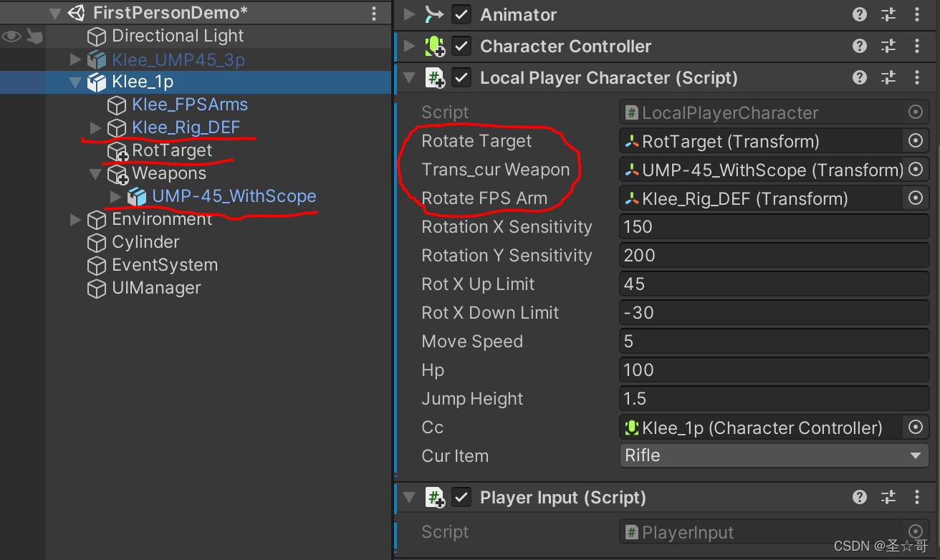The width and height of the screenshot is (940, 560).
Task: Open Character Controller help icon
Action: (860, 46)
